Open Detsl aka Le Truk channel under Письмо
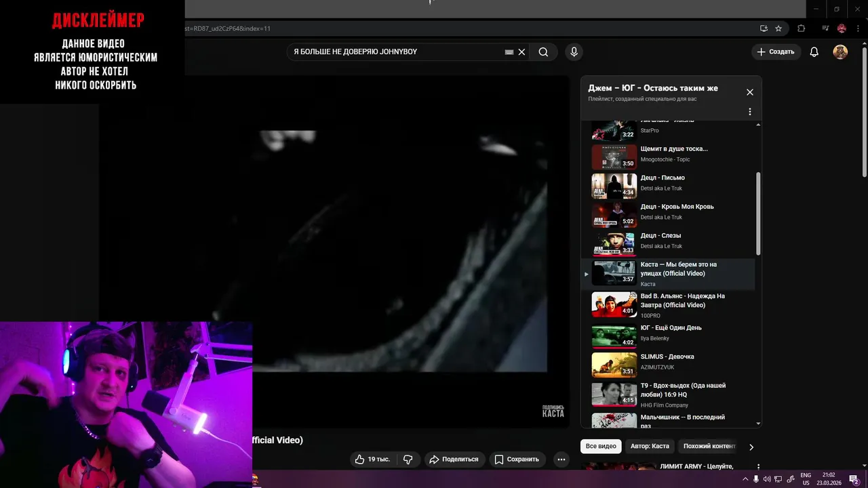 click(x=661, y=188)
